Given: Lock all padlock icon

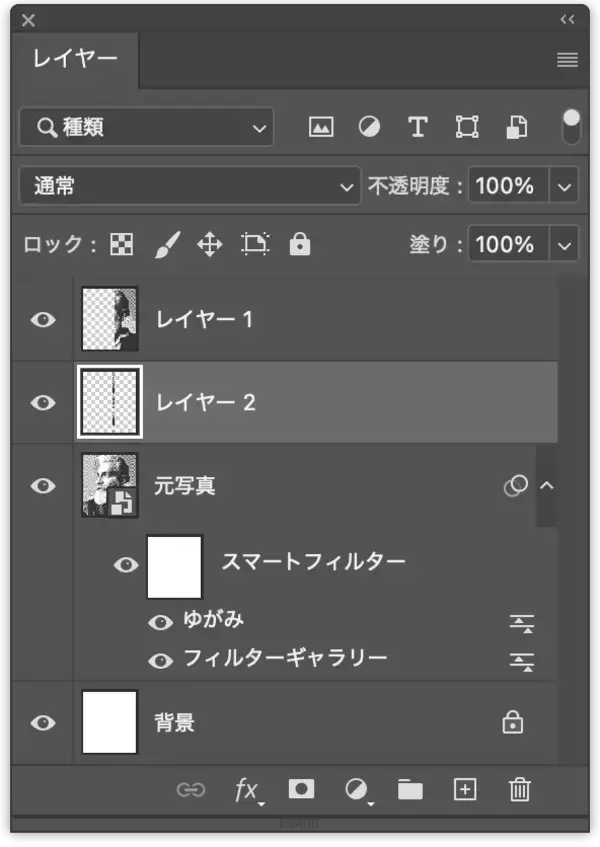Looking at the screenshot, I should [300, 244].
